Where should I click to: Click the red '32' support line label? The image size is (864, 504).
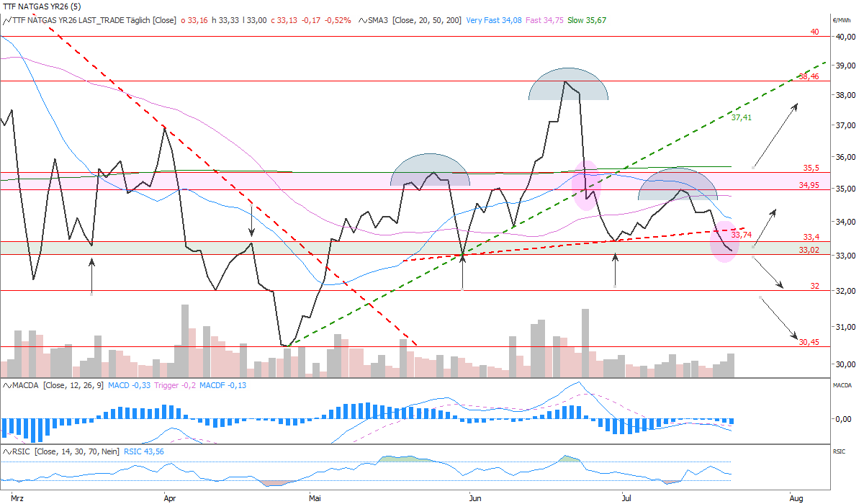[x=814, y=286]
